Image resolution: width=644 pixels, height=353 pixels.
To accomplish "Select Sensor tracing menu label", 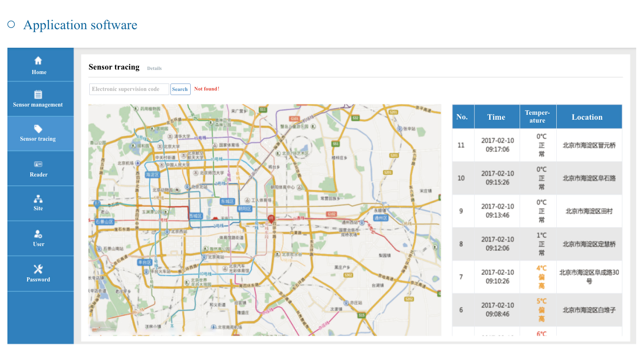I will (x=38, y=139).
